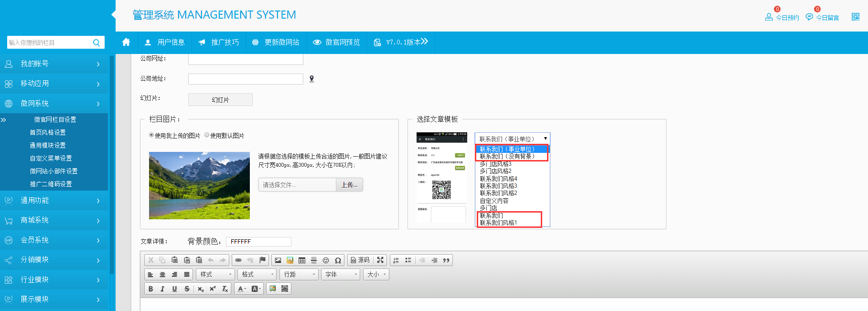Click the 幻灯片 button
This screenshot has width=868, height=311.
click(220, 100)
